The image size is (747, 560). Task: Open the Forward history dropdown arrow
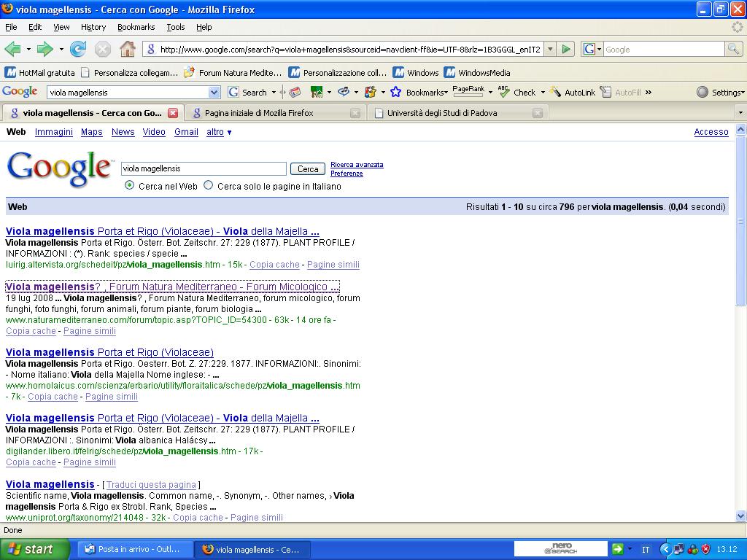click(x=61, y=49)
